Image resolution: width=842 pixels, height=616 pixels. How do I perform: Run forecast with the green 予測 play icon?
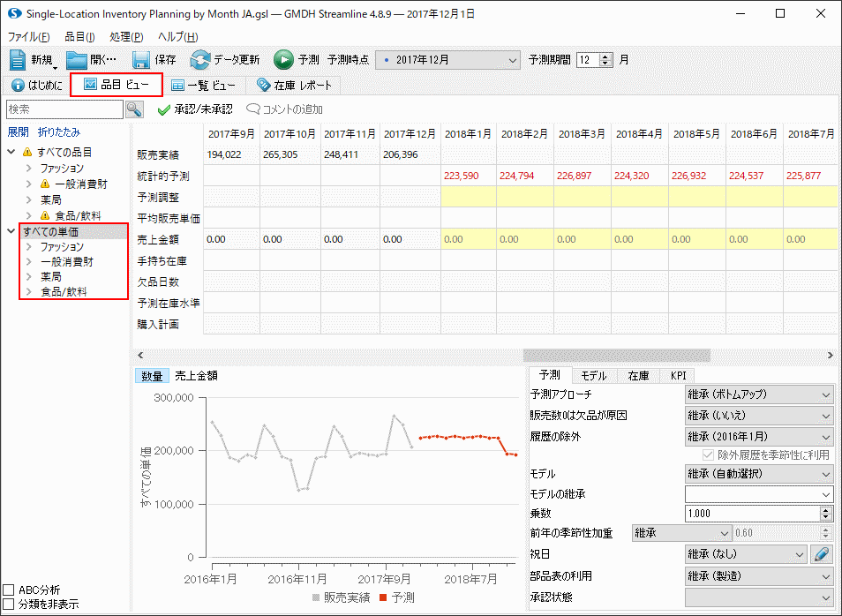pos(283,60)
